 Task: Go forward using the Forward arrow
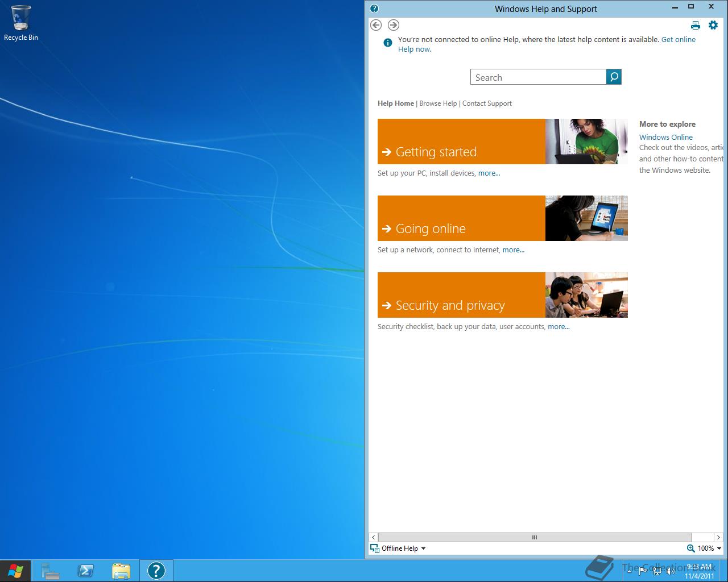[x=393, y=25]
